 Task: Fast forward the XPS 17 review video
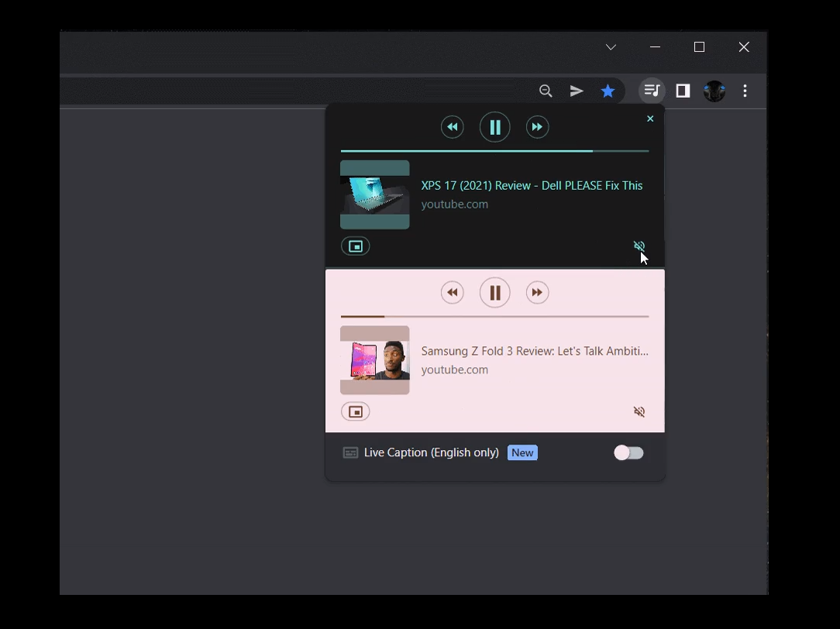point(537,127)
